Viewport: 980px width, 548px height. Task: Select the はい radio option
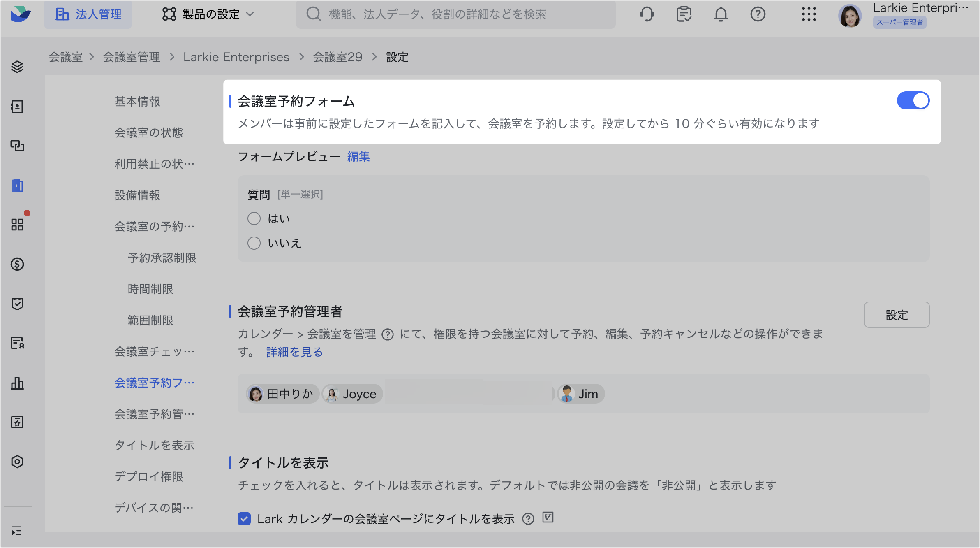tap(254, 218)
